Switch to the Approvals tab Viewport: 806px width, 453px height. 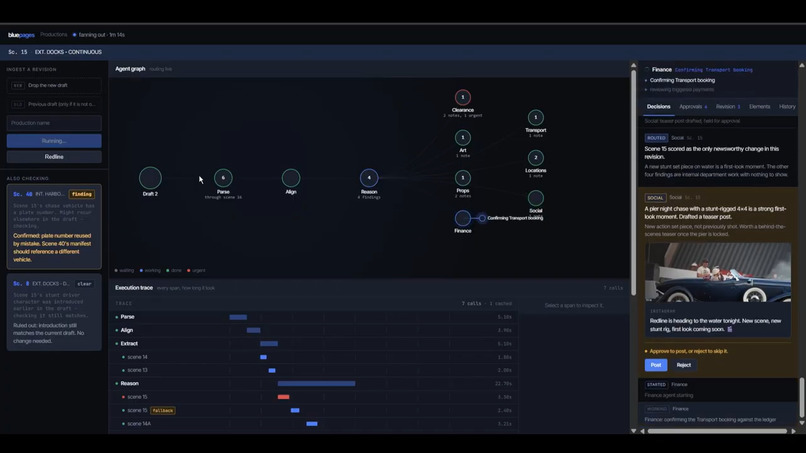coord(692,106)
